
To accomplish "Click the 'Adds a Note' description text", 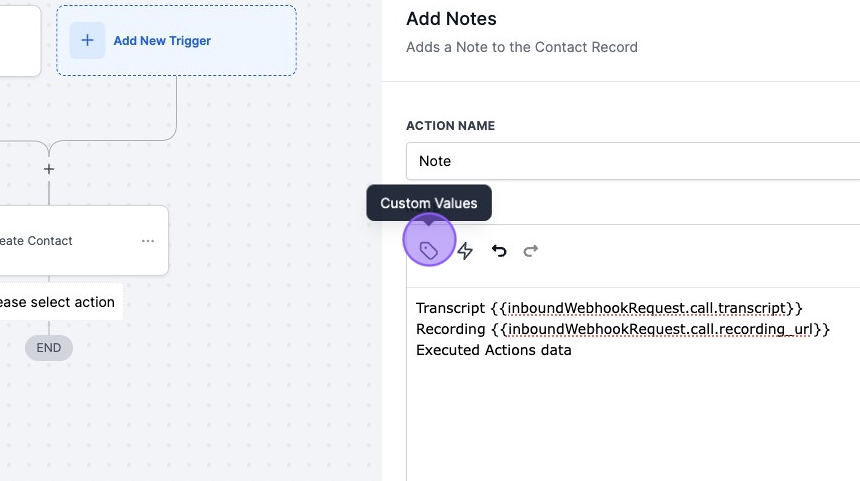I will click(x=521, y=47).
